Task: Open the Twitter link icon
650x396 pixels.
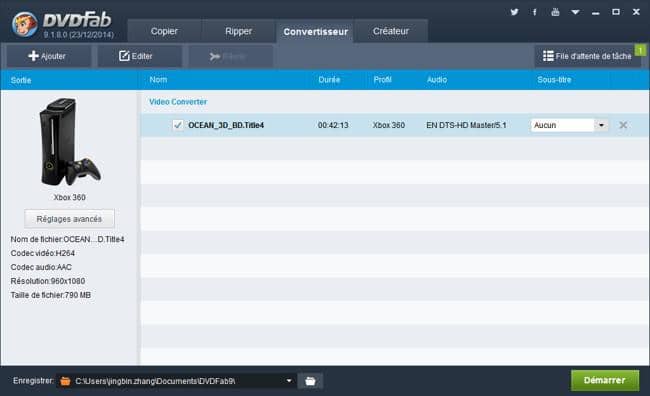Action: (514, 12)
